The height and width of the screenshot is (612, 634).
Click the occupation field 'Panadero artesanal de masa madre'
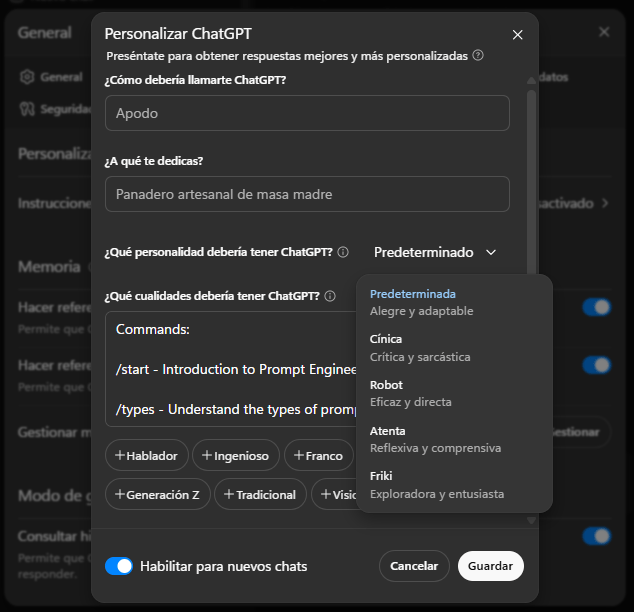[307, 194]
